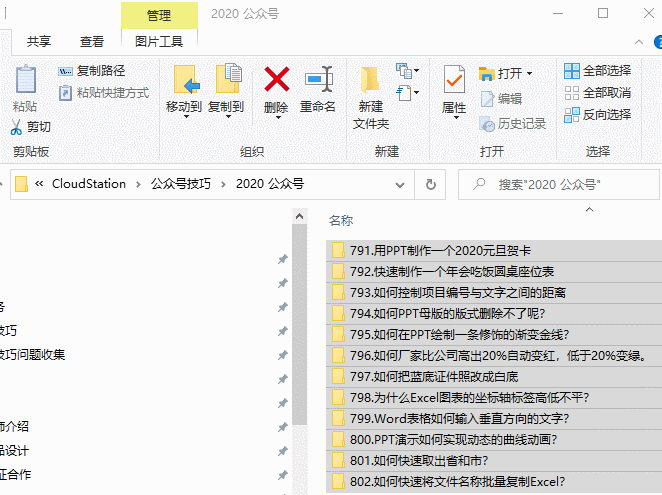Open the Share (共享) ribbon tab
Screen dimensions: 662x495
click(38, 41)
